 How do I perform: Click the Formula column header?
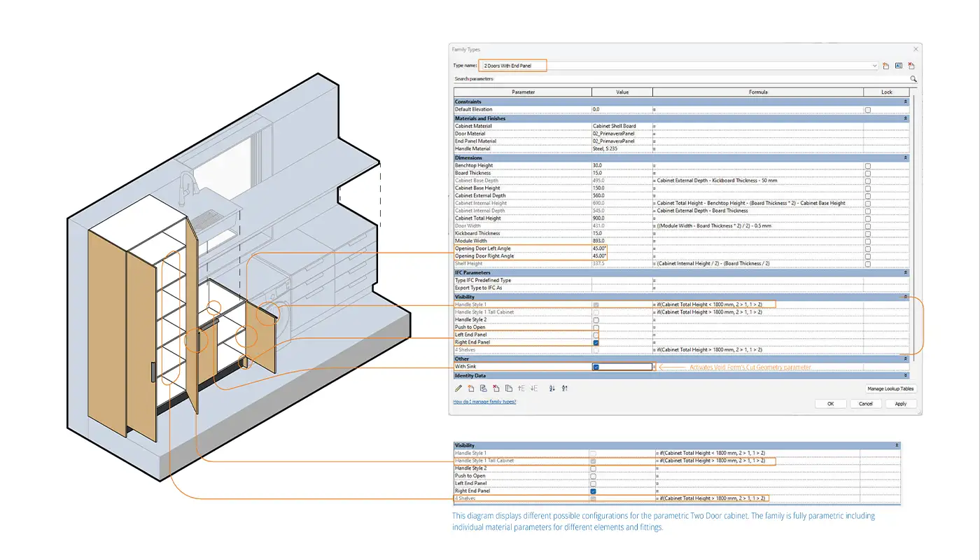tap(757, 92)
